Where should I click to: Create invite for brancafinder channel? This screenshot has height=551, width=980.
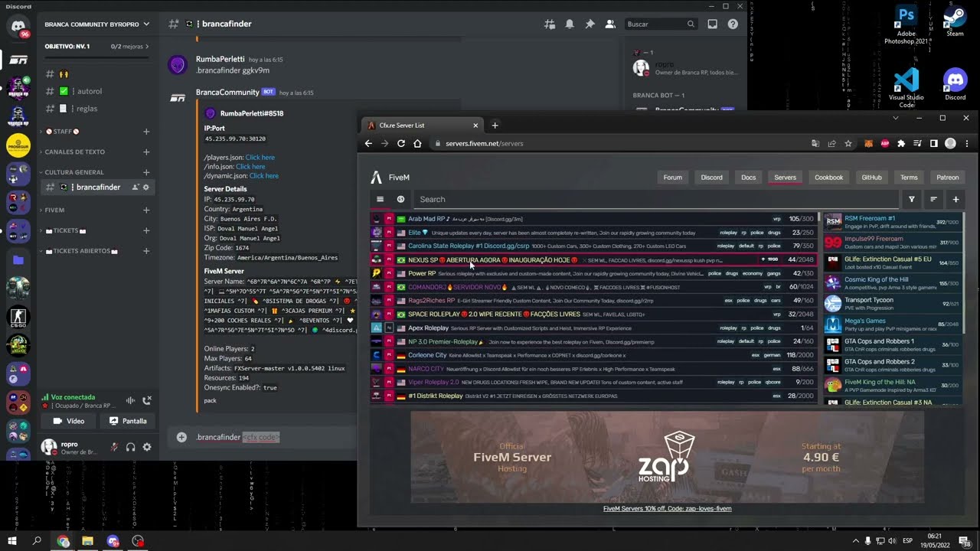(135, 187)
